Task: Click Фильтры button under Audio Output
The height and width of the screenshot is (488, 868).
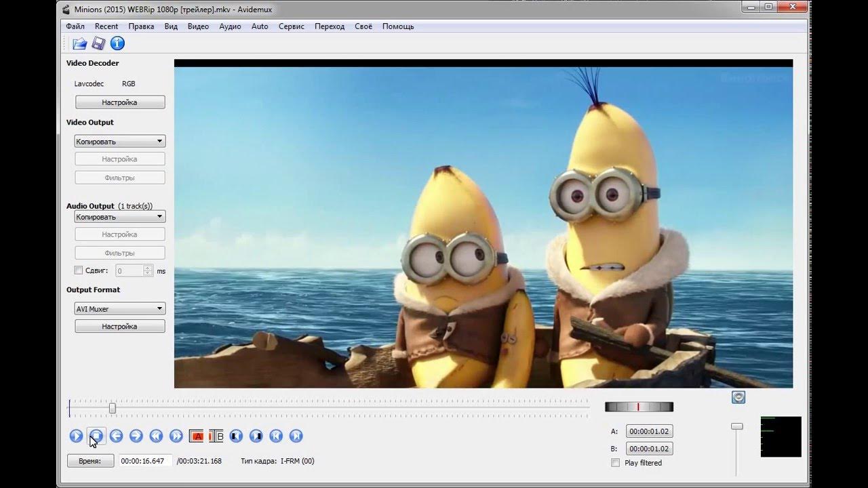Action: 120,253
